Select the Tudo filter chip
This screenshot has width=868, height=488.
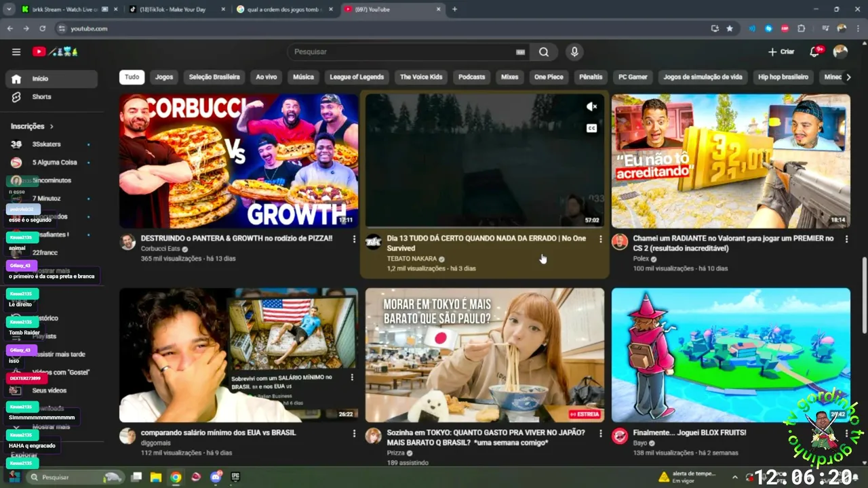[132, 77]
